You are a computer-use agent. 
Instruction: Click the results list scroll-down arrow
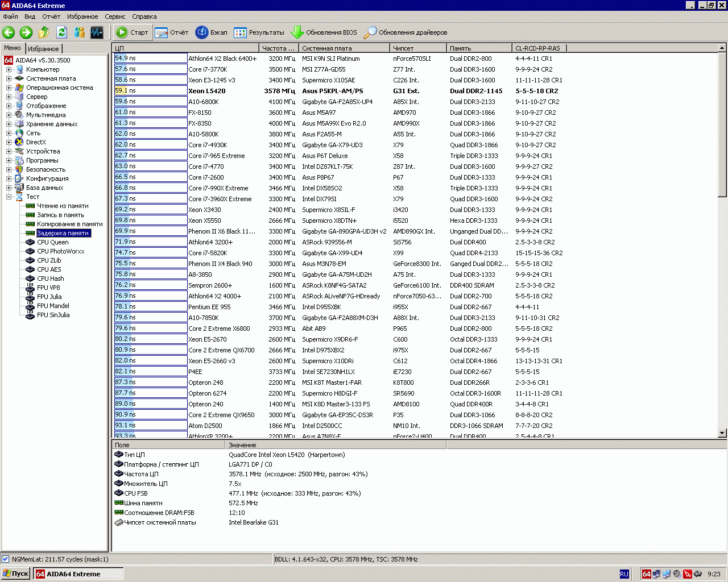(722, 433)
